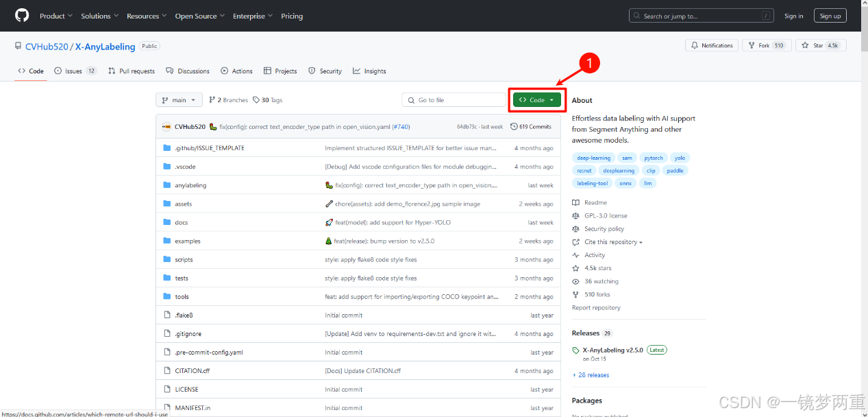
Task: Click the folder icon beside tools
Action: pyautogui.click(x=166, y=296)
